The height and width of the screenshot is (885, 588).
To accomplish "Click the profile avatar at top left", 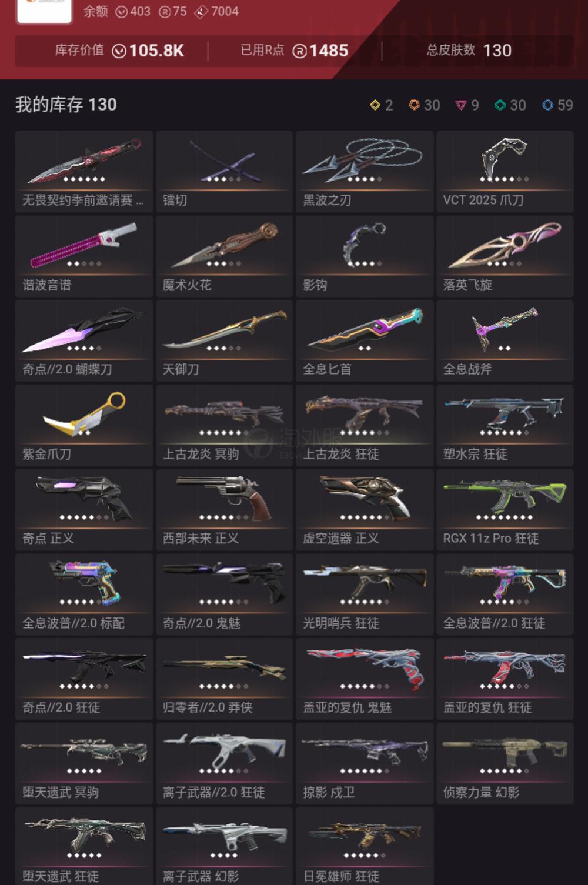I will (x=44, y=11).
